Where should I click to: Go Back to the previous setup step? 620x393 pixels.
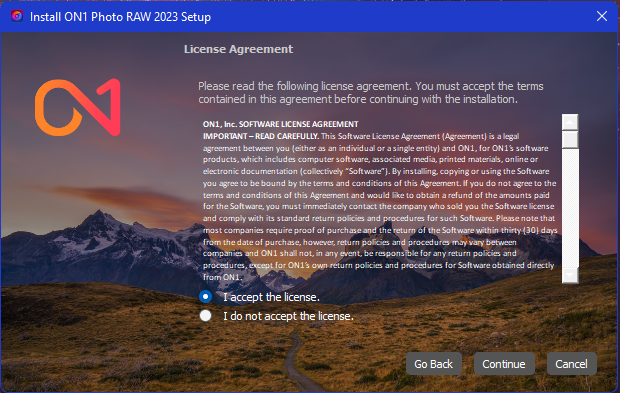pos(434,364)
